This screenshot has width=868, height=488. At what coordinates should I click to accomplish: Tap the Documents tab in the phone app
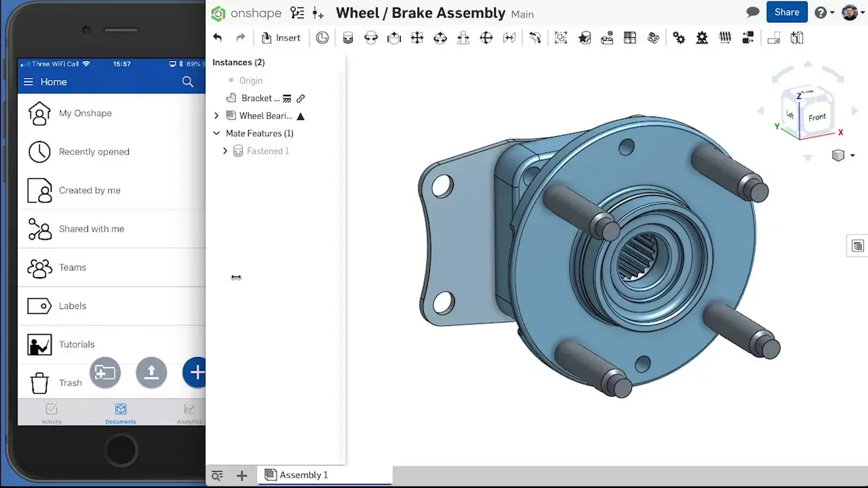click(x=120, y=413)
